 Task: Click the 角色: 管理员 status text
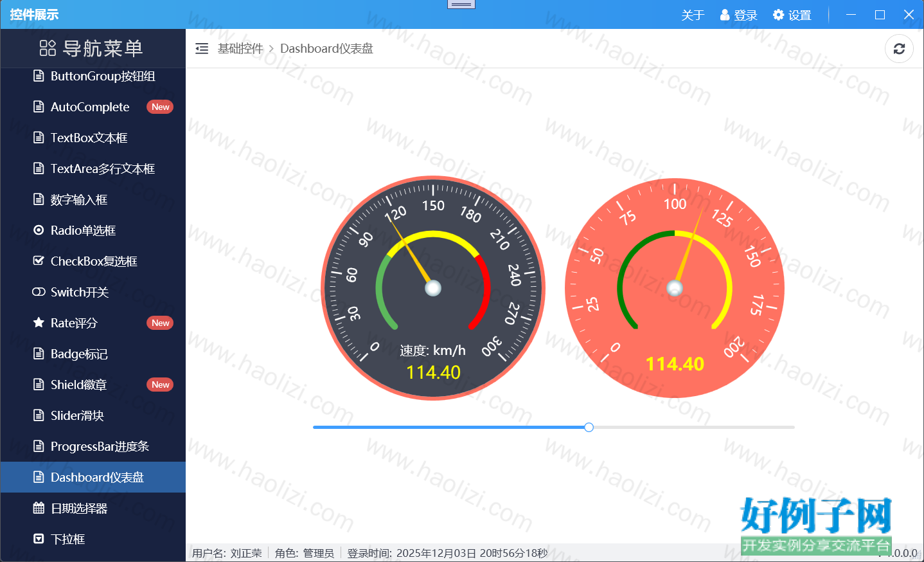click(305, 553)
